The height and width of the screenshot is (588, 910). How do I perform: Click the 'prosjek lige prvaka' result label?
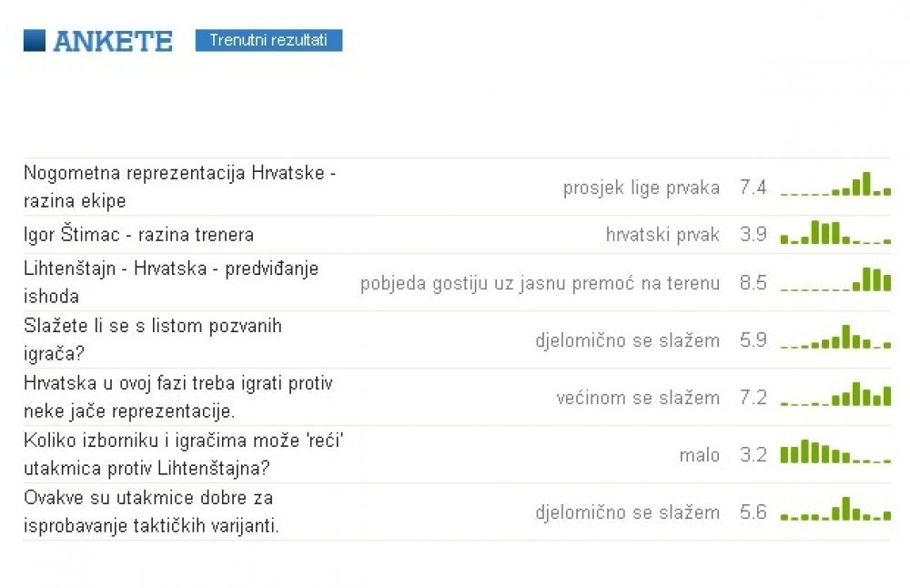642,188
